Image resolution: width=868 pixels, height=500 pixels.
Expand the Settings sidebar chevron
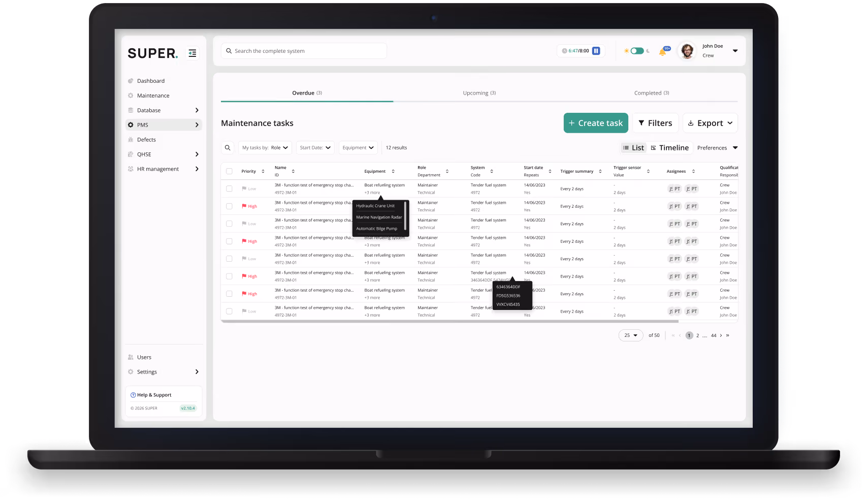(x=197, y=372)
